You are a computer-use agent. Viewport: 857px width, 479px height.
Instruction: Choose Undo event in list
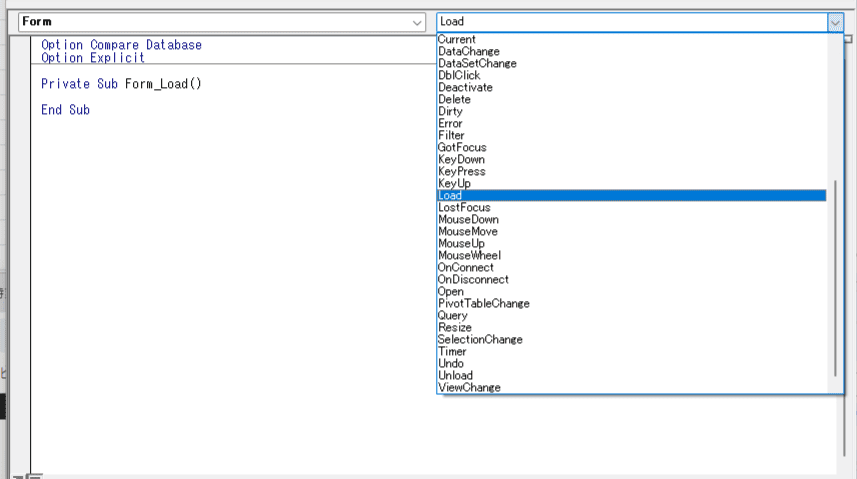[x=632, y=364]
